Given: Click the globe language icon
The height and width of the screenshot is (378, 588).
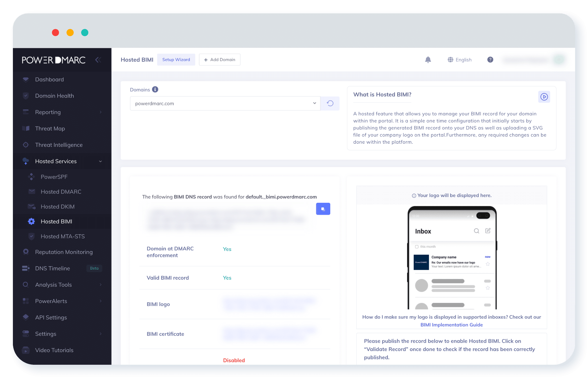Looking at the screenshot, I should point(450,60).
